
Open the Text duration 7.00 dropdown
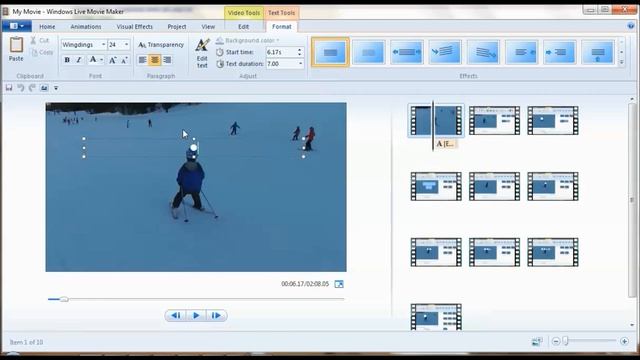(301, 64)
